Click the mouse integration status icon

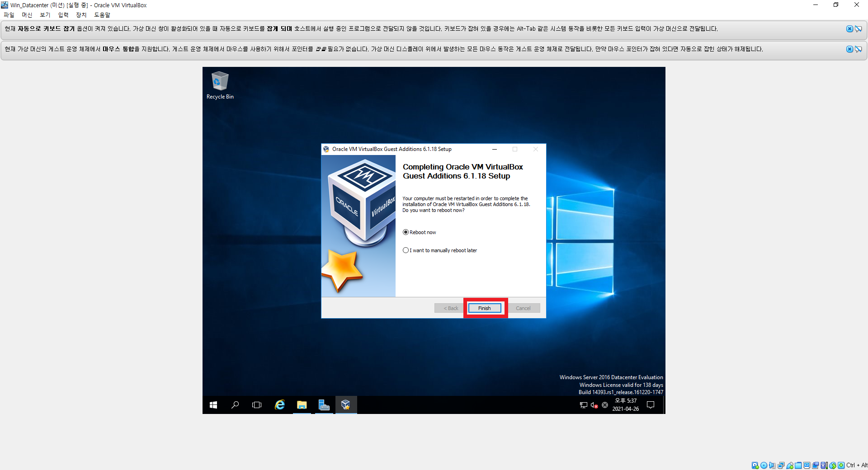[x=833, y=465]
